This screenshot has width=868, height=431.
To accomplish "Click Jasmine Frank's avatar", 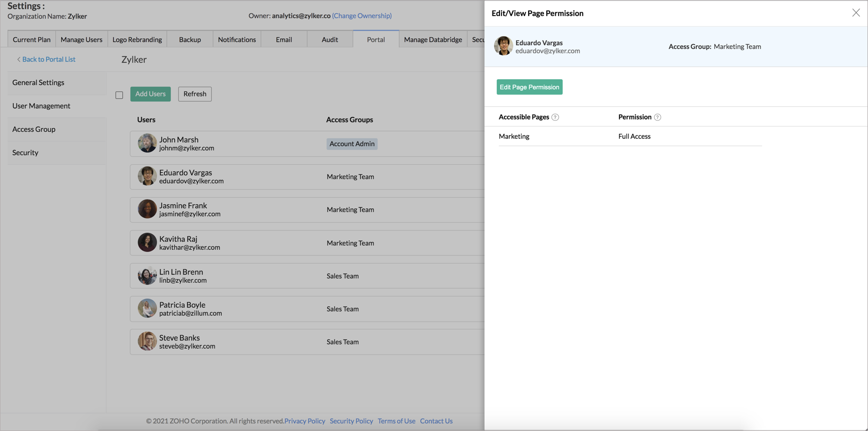I will (x=147, y=209).
